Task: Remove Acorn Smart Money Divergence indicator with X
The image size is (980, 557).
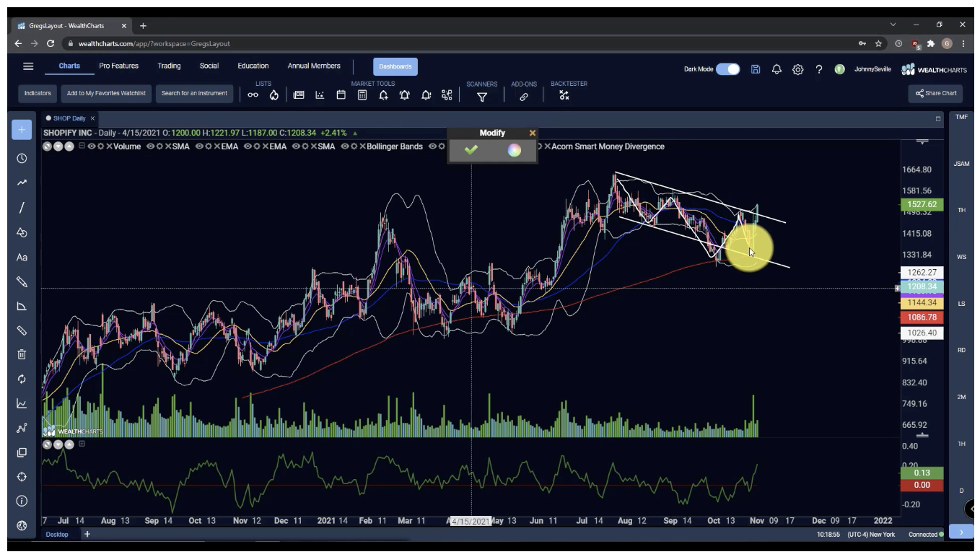Action: (547, 146)
